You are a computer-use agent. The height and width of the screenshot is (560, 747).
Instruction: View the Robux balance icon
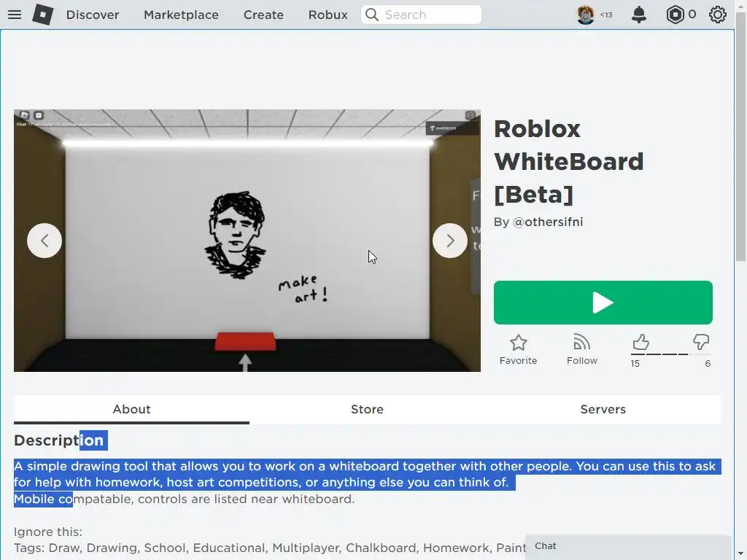pyautogui.click(x=675, y=15)
